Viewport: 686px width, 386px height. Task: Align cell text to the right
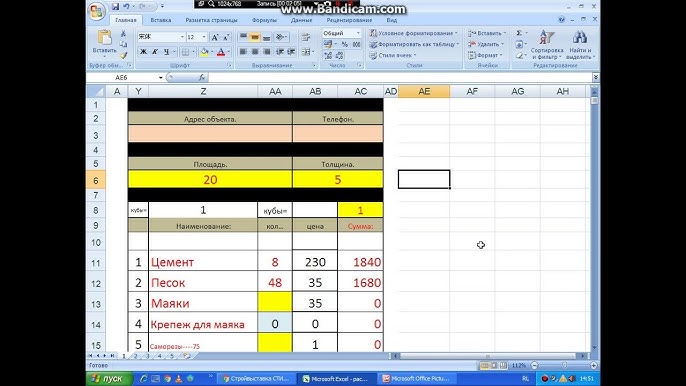pyautogui.click(x=266, y=52)
